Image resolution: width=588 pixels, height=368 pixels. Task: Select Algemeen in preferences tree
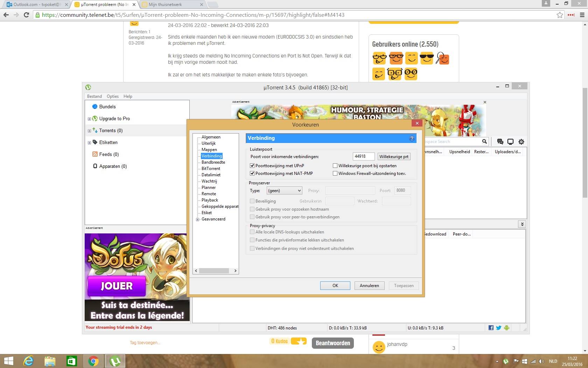tap(211, 137)
